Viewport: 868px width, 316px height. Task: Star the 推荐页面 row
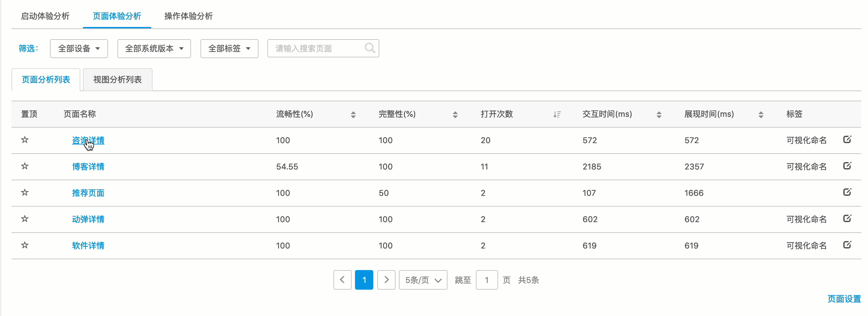tap(25, 192)
